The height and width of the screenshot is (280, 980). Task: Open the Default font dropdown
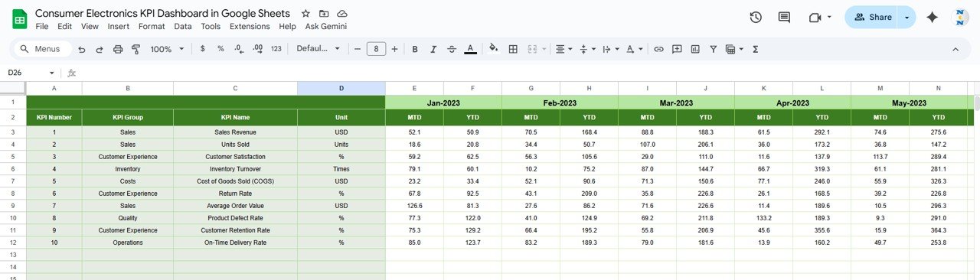318,49
